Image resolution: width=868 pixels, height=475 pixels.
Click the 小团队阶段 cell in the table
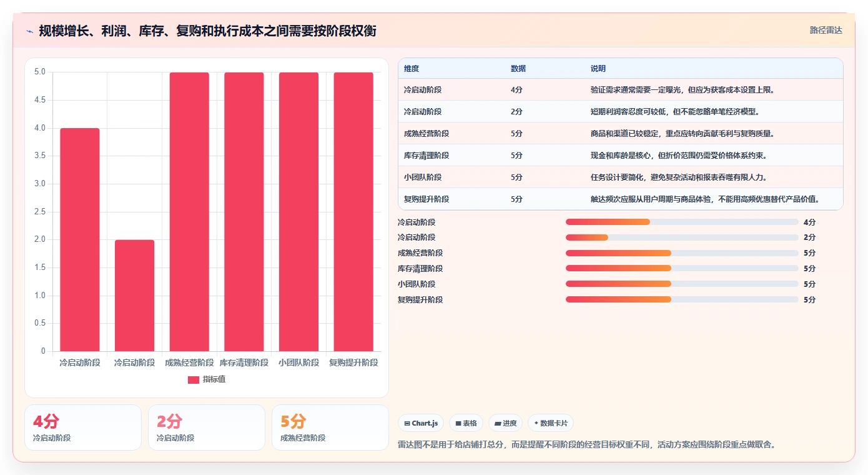(423, 177)
